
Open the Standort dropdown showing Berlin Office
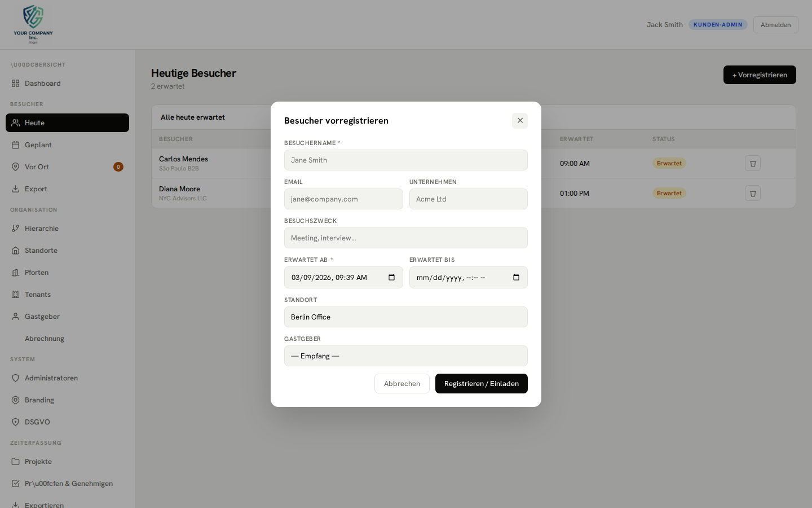tap(405, 317)
